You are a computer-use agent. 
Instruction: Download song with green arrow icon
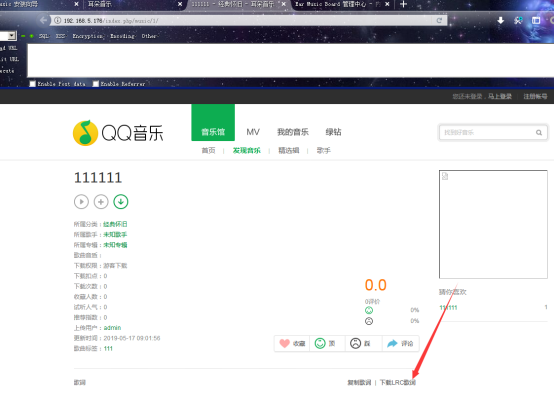click(121, 202)
